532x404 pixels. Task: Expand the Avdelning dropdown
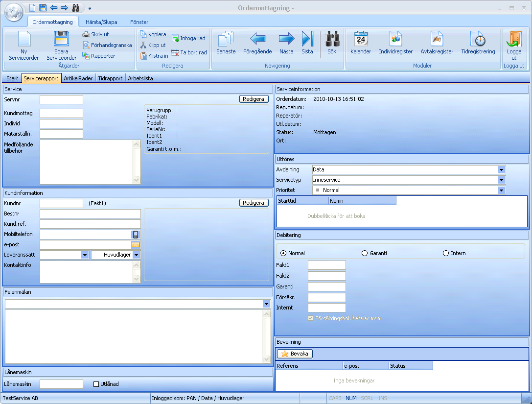coord(501,169)
